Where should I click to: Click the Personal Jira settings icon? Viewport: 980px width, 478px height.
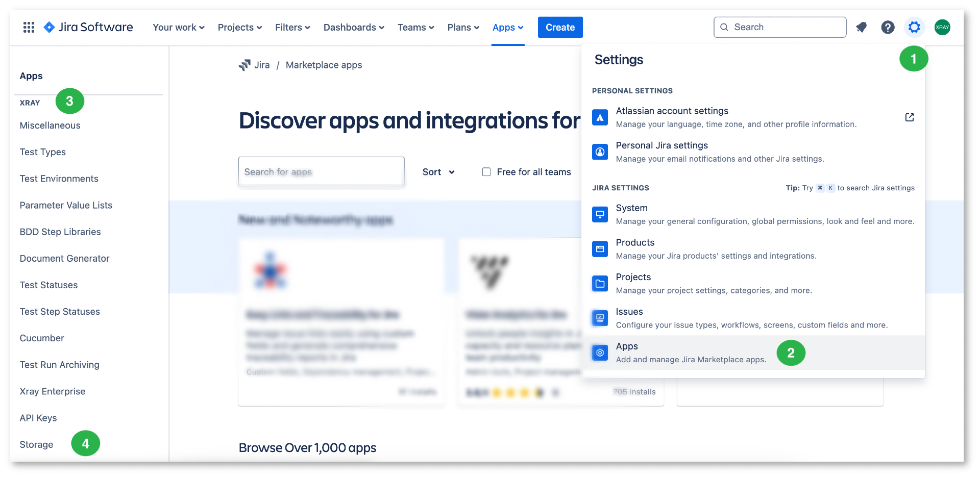point(600,152)
